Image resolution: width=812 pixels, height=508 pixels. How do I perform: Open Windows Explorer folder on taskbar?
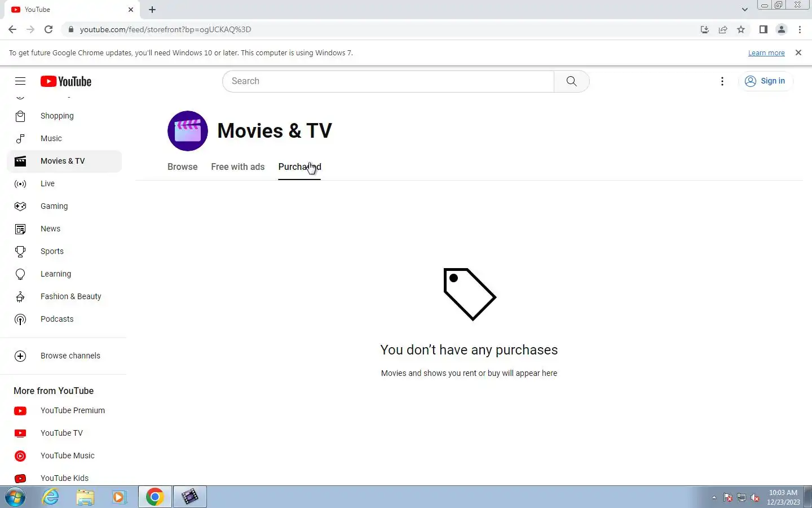pyautogui.click(x=85, y=497)
